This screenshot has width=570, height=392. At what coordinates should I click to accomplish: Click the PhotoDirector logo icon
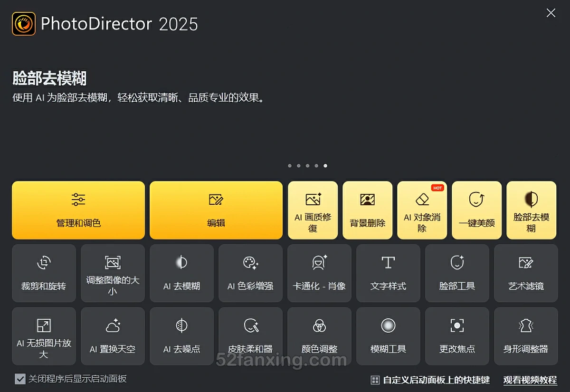click(24, 23)
